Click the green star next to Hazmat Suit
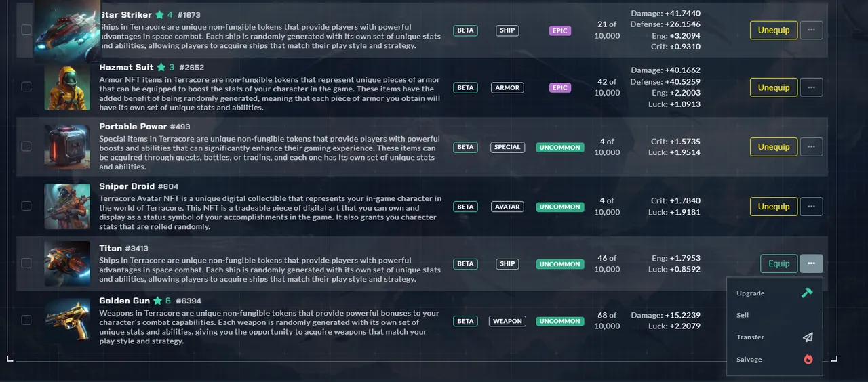The width and height of the screenshot is (868, 382). click(161, 67)
